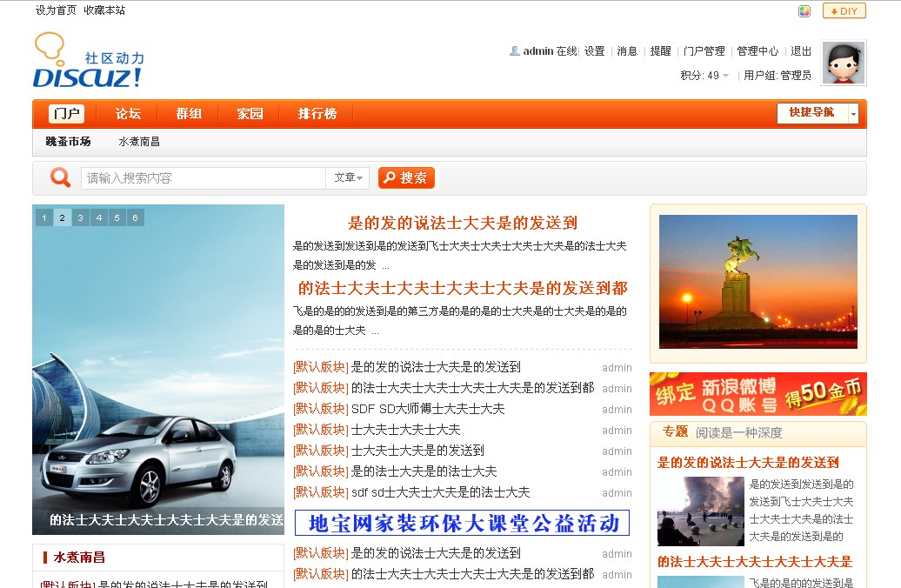
Task: Open headline 的法士大夫士大夫士大夫士大夫是的发送到都
Action: [463, 288]
